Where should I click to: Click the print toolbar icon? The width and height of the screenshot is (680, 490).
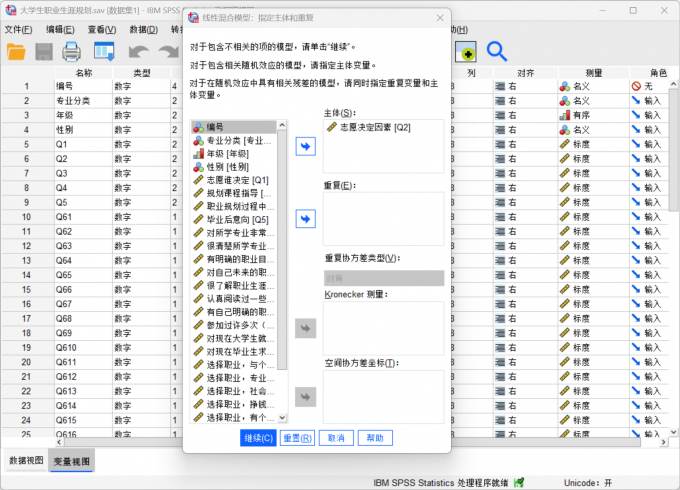(x=72, y=51)
